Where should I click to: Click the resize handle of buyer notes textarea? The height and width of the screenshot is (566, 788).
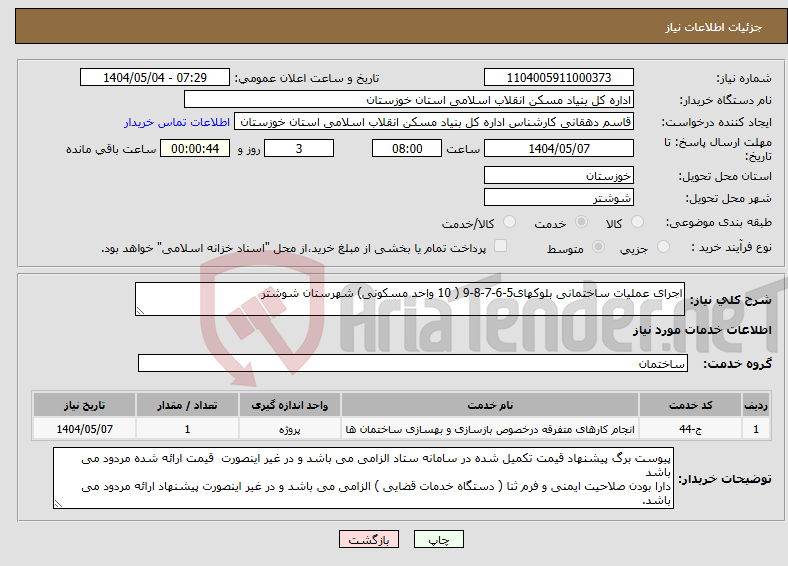(58, 504)
